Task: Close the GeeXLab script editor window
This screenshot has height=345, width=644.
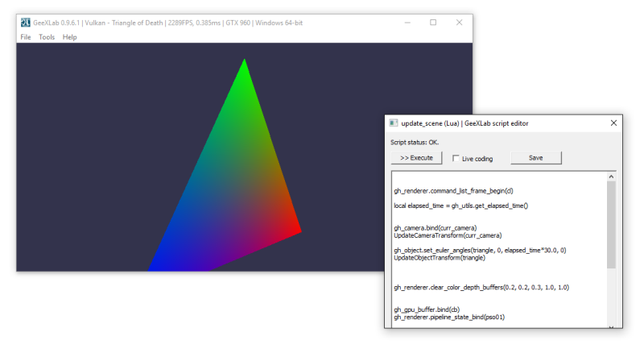Action: (613, 123)
